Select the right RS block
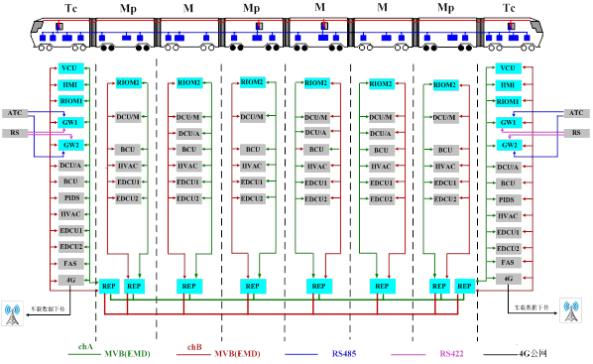The image size is (593, 364). pos(577,133)
